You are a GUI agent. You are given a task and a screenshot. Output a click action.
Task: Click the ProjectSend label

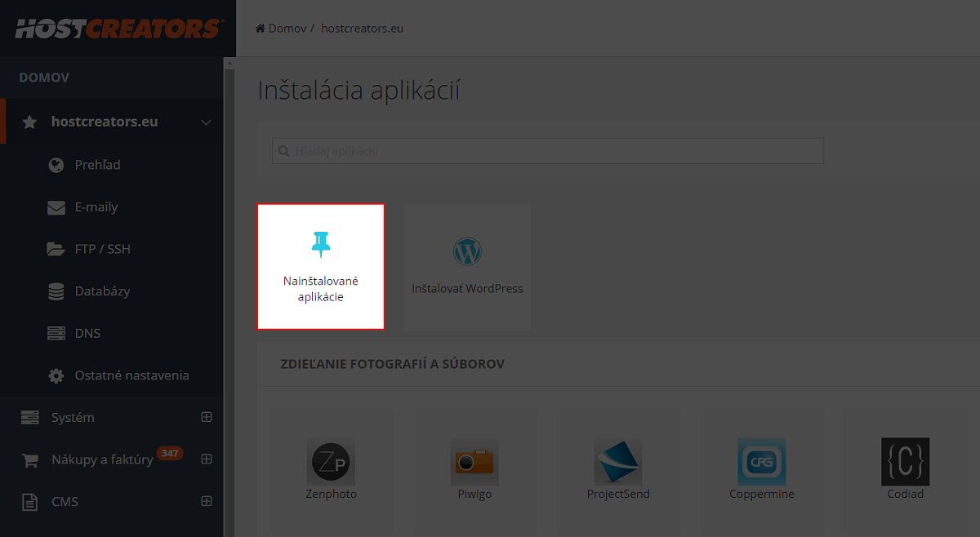tap(618, 494)
